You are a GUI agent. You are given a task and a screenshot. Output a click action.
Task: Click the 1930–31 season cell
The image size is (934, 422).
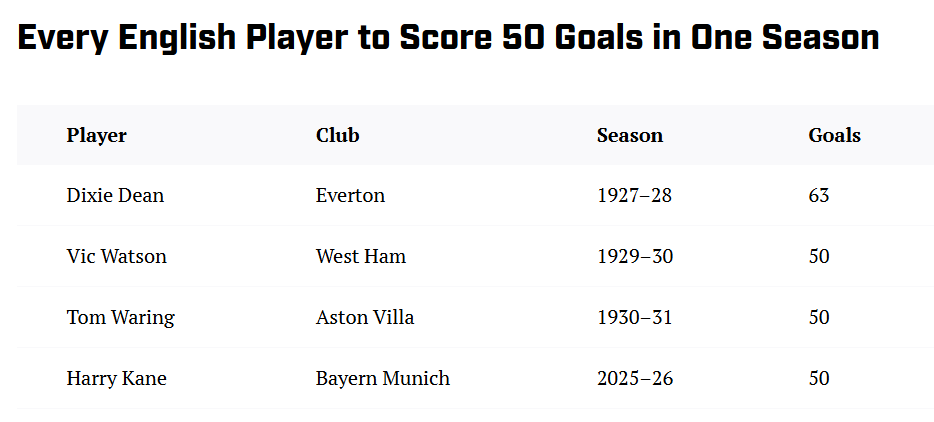tap(634, 318)
